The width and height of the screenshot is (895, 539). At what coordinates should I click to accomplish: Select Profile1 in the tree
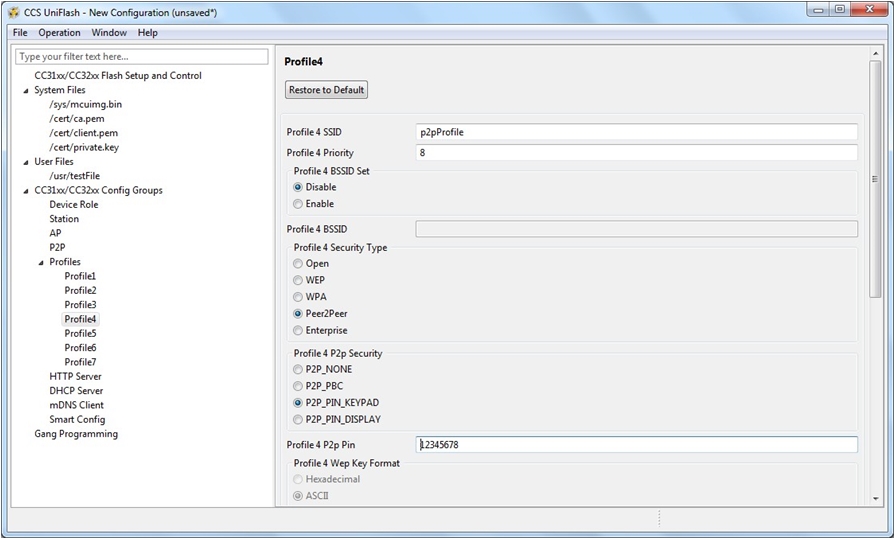80,276
